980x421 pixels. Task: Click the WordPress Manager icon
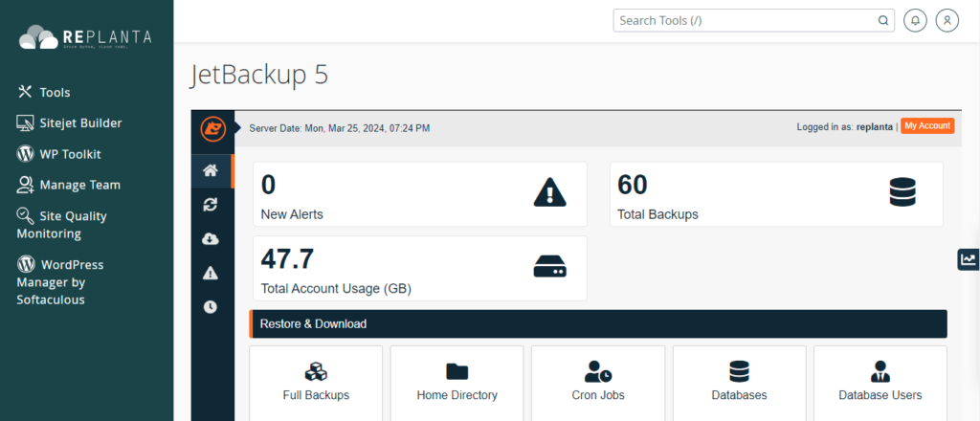(x=25, y=263)
